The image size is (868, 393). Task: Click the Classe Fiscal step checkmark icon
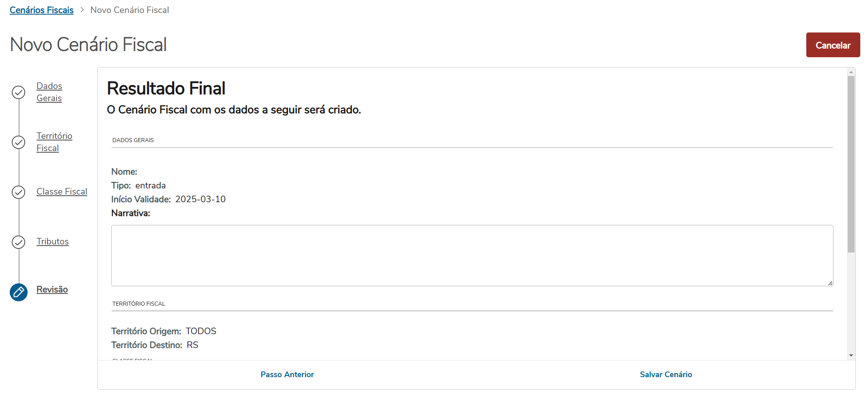(19, 192)
